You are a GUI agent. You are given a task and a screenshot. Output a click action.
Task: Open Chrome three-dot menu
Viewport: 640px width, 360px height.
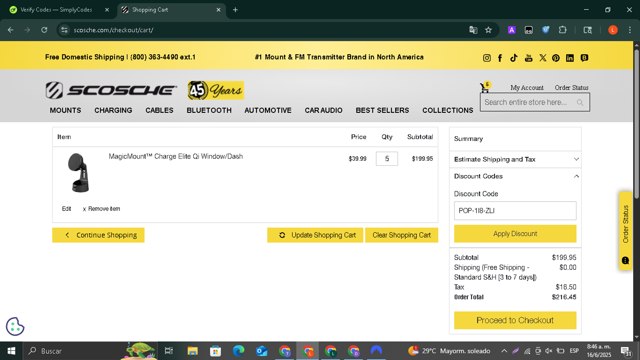click(x=630, y=30)
